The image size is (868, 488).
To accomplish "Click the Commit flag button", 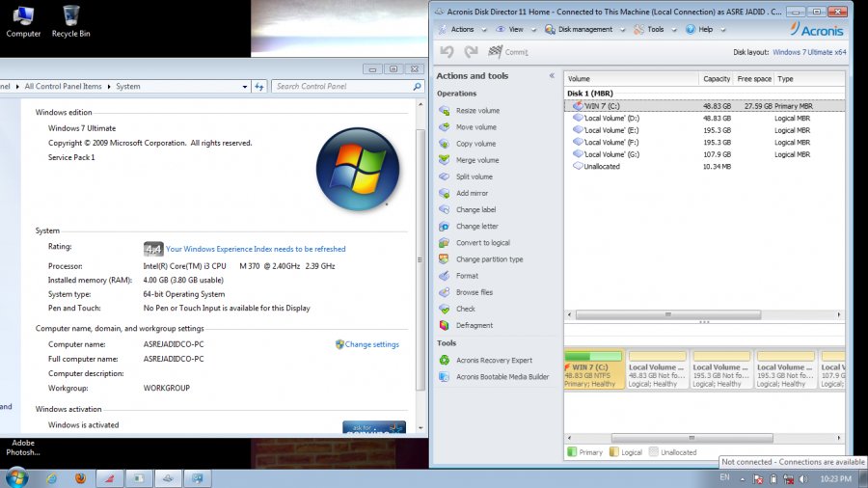I will coord(507,51).
